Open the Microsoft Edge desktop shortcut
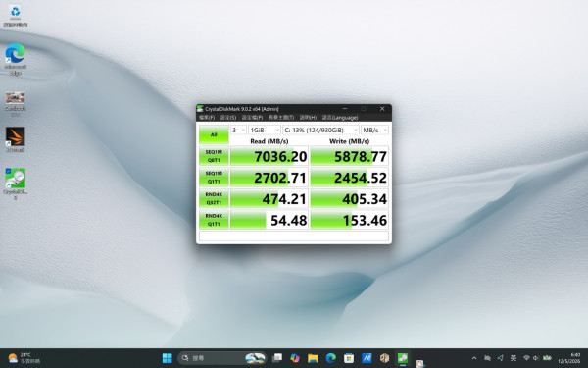This screenshot has width=588, height=368. (16, 59)
